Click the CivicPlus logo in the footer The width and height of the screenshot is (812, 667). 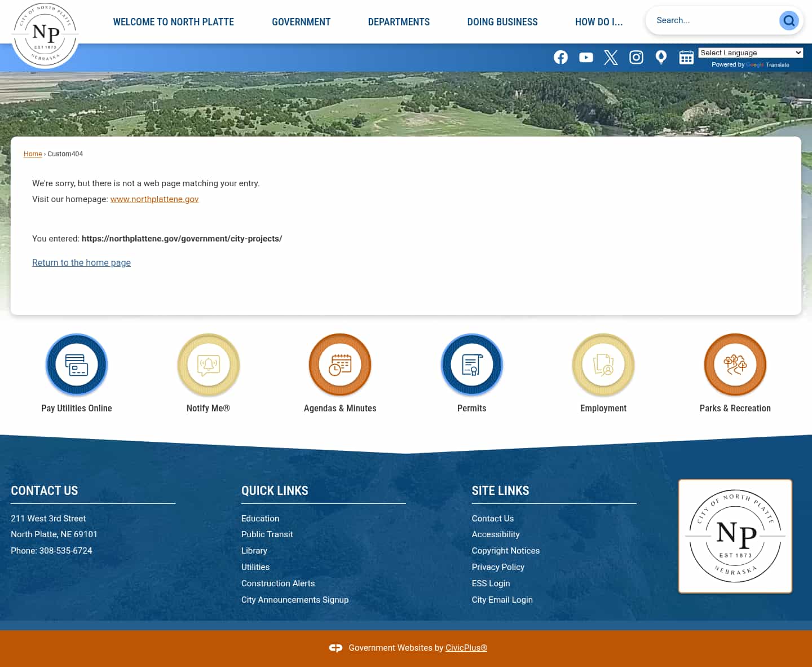[336, 648]
